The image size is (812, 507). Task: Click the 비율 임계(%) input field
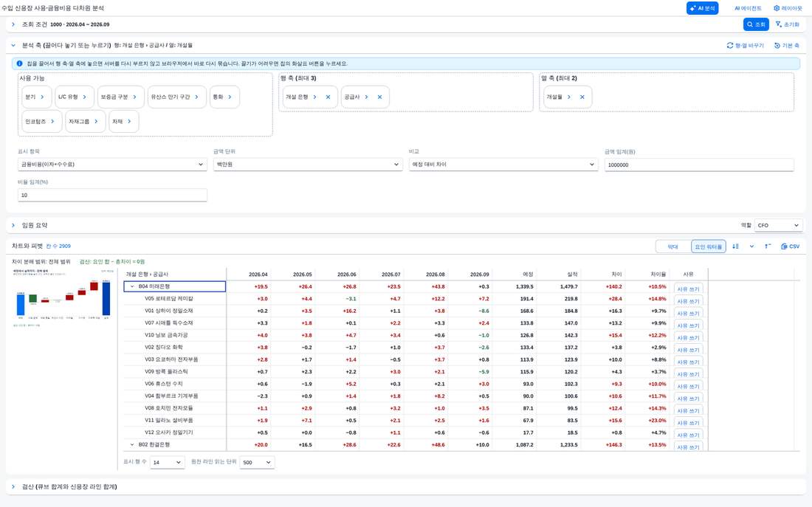point(112,195)
